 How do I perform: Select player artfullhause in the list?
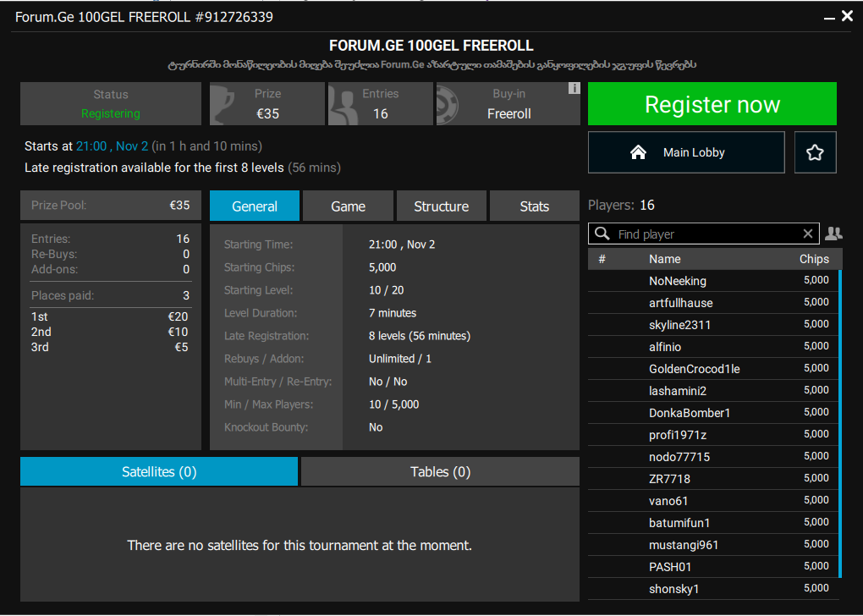[x=712, y=303]
